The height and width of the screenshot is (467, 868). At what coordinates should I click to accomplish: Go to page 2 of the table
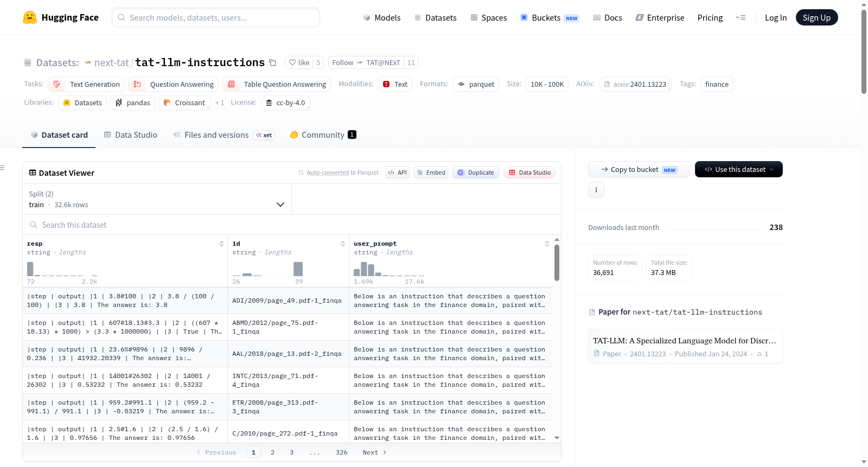tap(272, 452)
